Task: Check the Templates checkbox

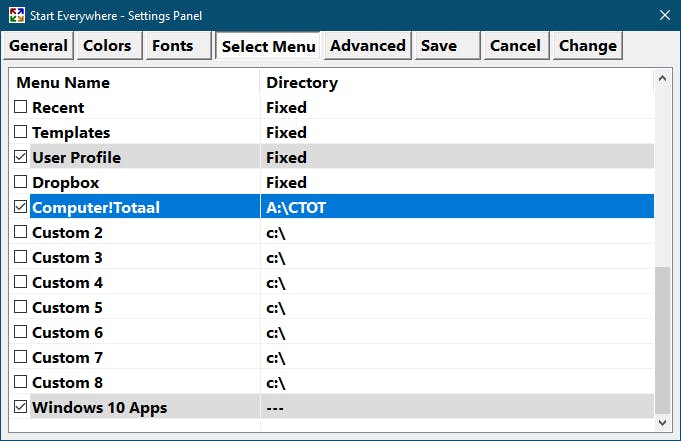Action: pyautogui.click(x=21, y=132)
